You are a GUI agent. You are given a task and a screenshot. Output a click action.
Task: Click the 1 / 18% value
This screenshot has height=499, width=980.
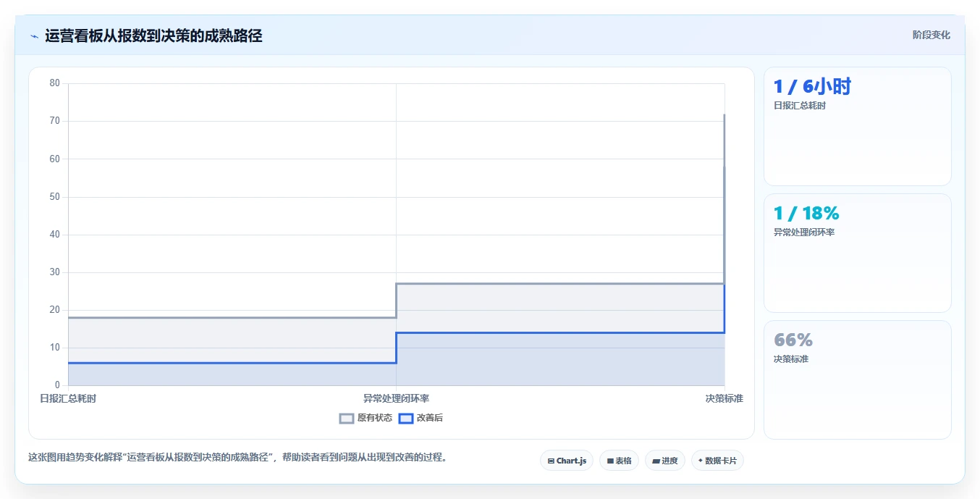[x=806, y=214]
